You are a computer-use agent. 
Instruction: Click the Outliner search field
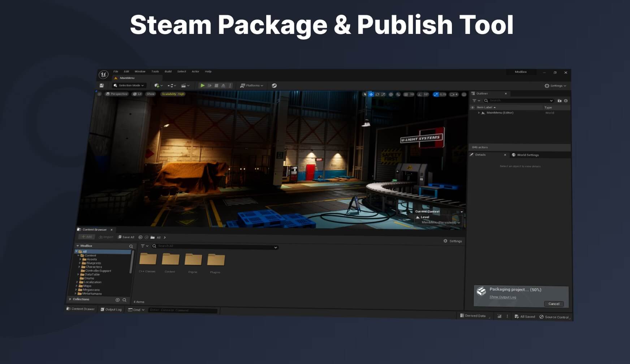[x=519, y=101]
